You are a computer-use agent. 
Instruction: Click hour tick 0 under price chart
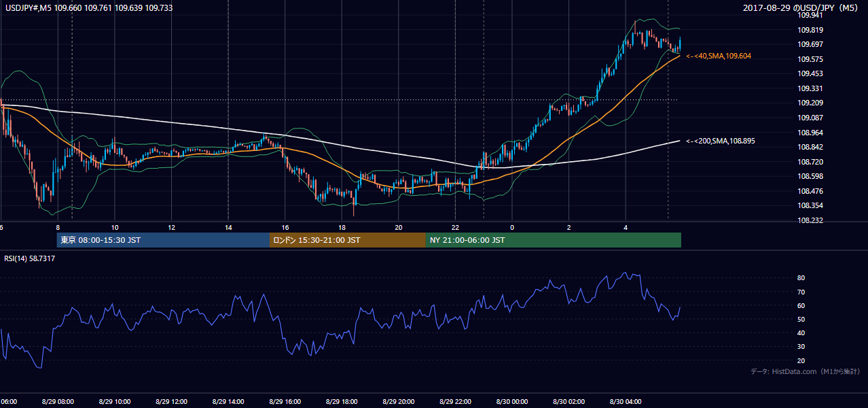(512, 227)
